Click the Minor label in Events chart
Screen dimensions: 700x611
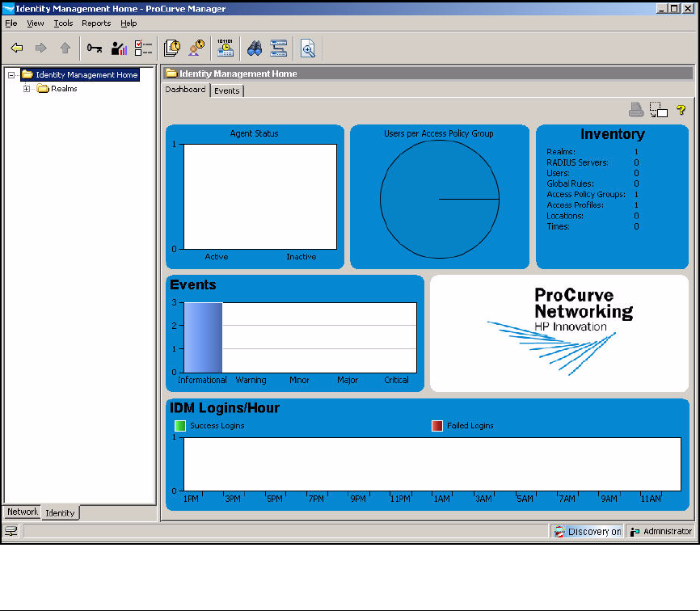click(x=299, y=380)
